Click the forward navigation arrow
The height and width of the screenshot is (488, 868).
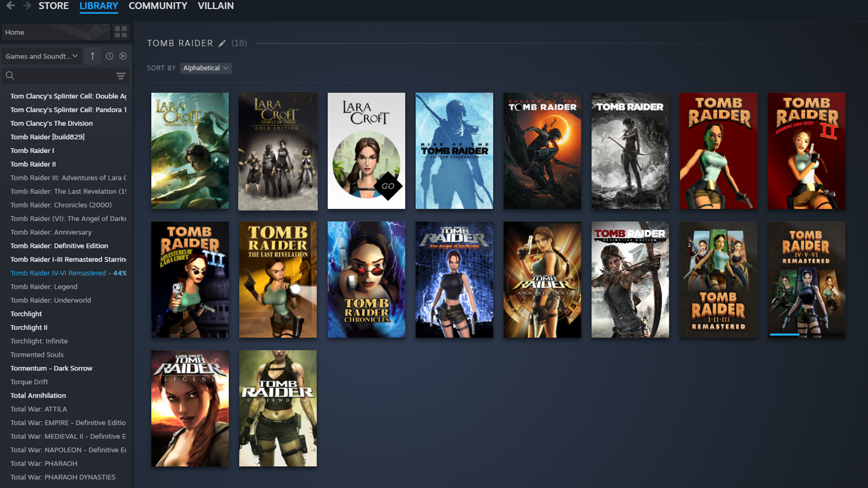pyautogui.click(x=27, y=6)
